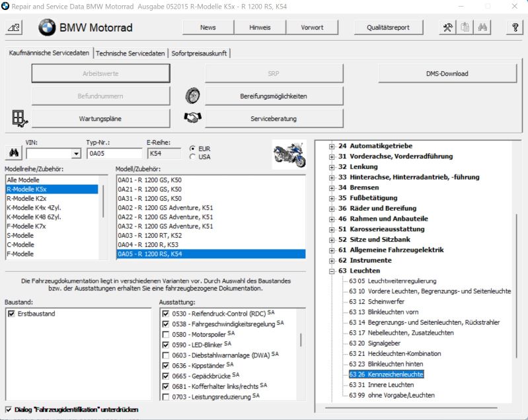Click the maintenance plan grid icon
The image size is (528, 420).
[x=19, y=118]
